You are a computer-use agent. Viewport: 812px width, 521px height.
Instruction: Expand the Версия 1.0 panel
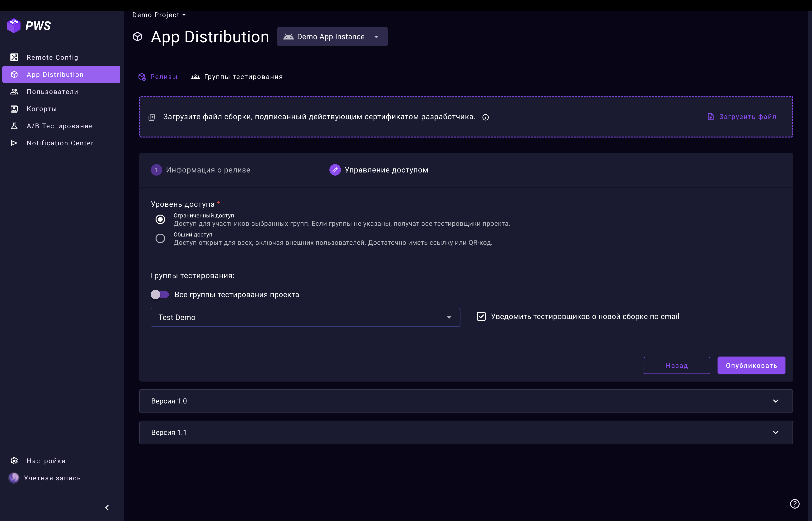pos(775,401)
